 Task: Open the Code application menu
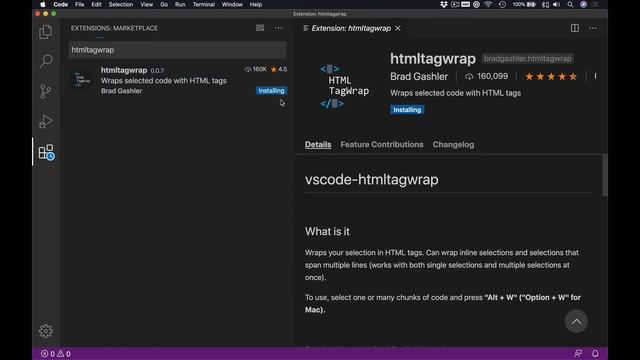[x=61, y=4]
